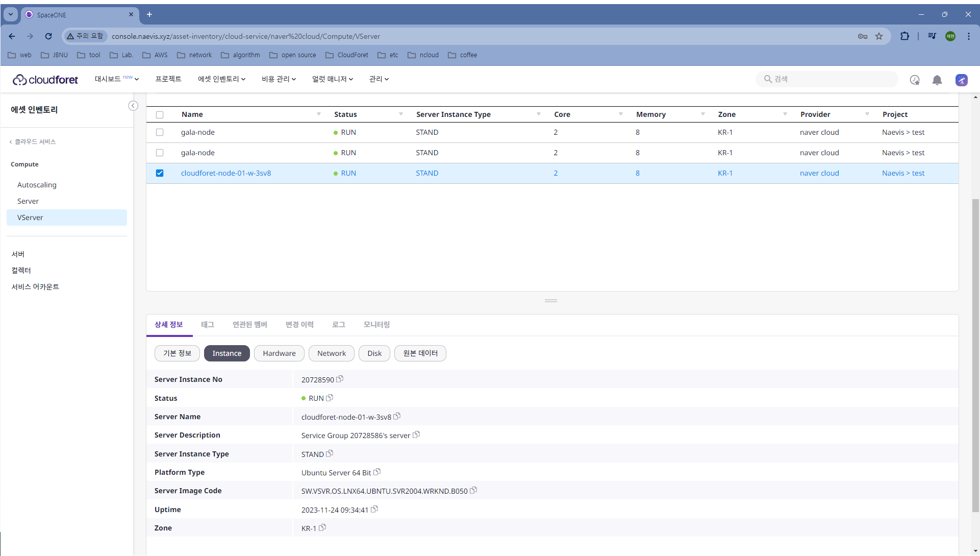980x556 pixels.
Task: Click the 검색 search input field
Action: click(832, 79)
